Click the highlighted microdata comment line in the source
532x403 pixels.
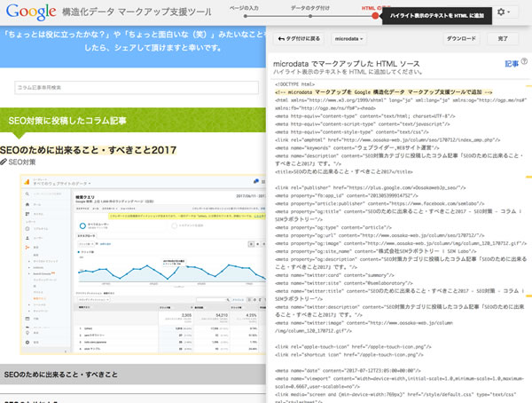(x=383, y=92)
